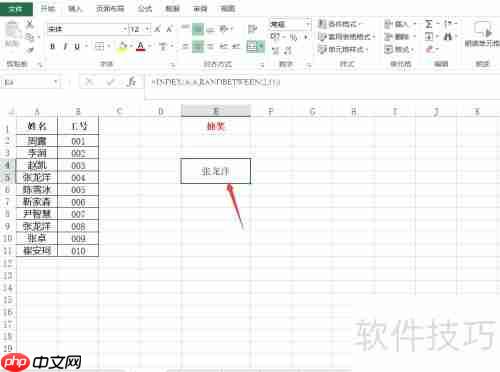Viewport: 500px width, 372px height.
Task: Toggle Italic formatting
Action: point(65,46)
